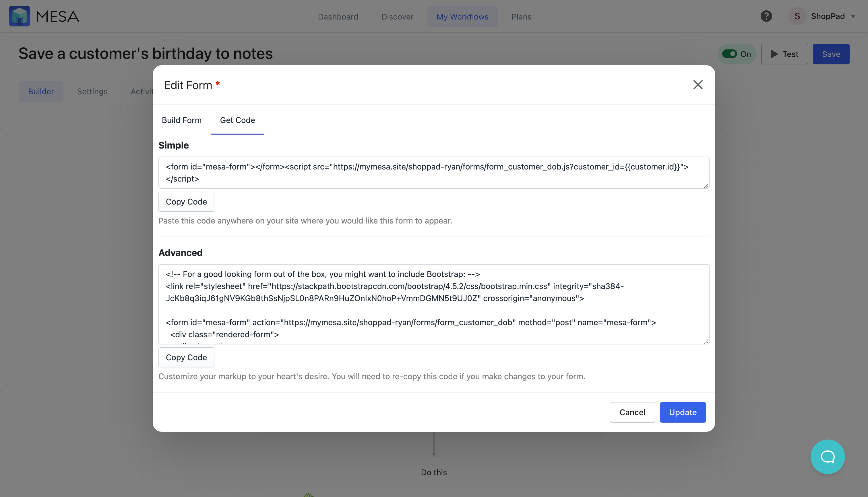
Task: Switch to the Builder tab
Action: [x=41, y=91]
